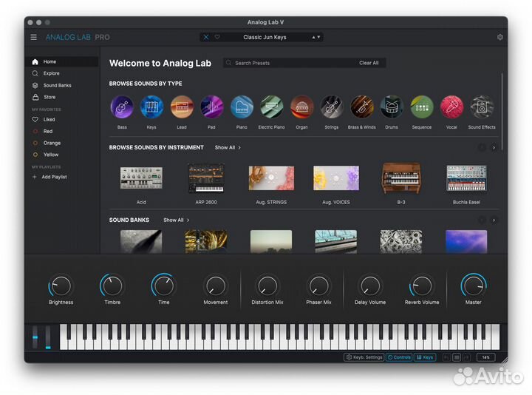This screenshot has width=532, height=395.
Task: Open the Store sidebar item
Action: tap(49, 97)
